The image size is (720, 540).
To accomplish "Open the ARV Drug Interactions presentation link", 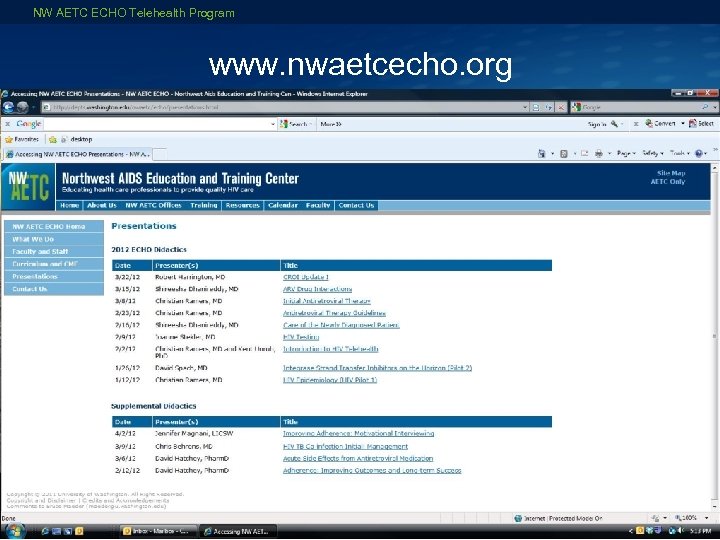I will 318,289.
